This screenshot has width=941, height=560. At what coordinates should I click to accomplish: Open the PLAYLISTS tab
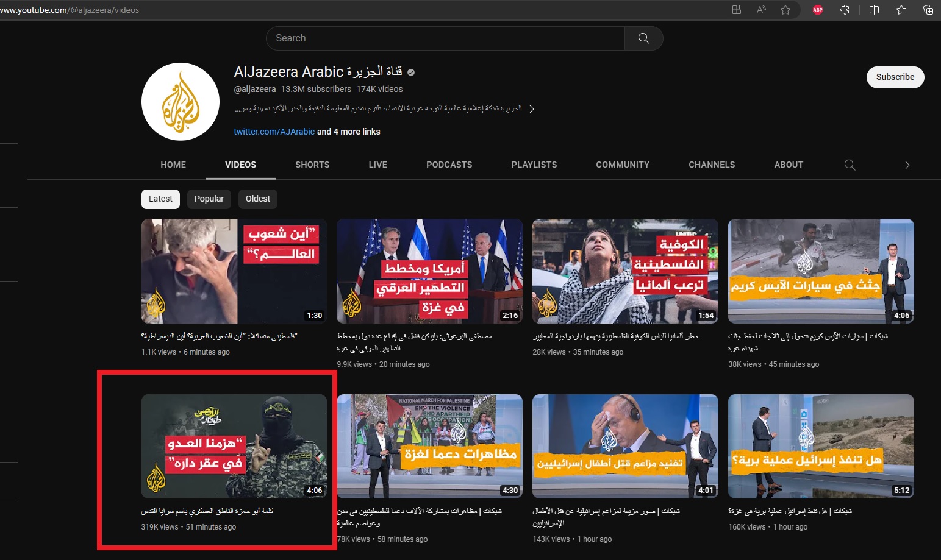pyautogui.click(x=534, y=165)
